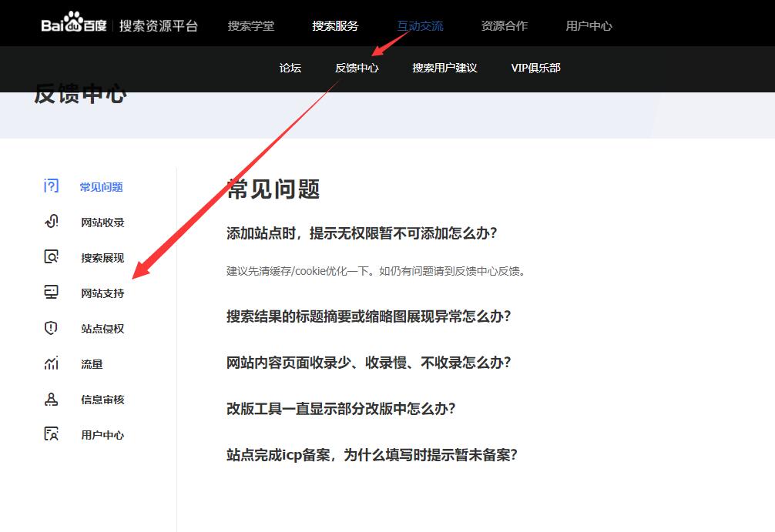775x532 pixels.
Task: Click the 网站收录 link icon in sidebar
Action: (x=52, y=221)
